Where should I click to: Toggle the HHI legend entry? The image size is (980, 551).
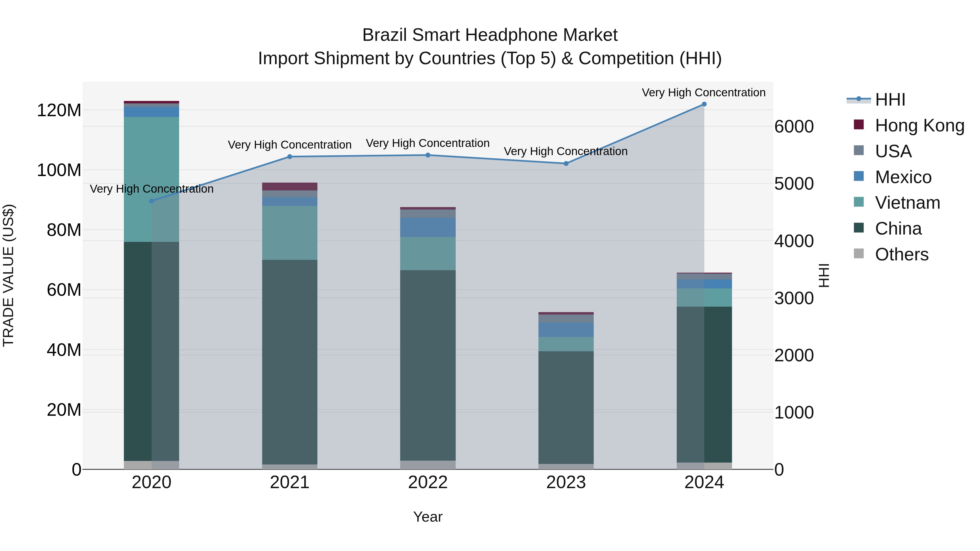tap(876, 100)
